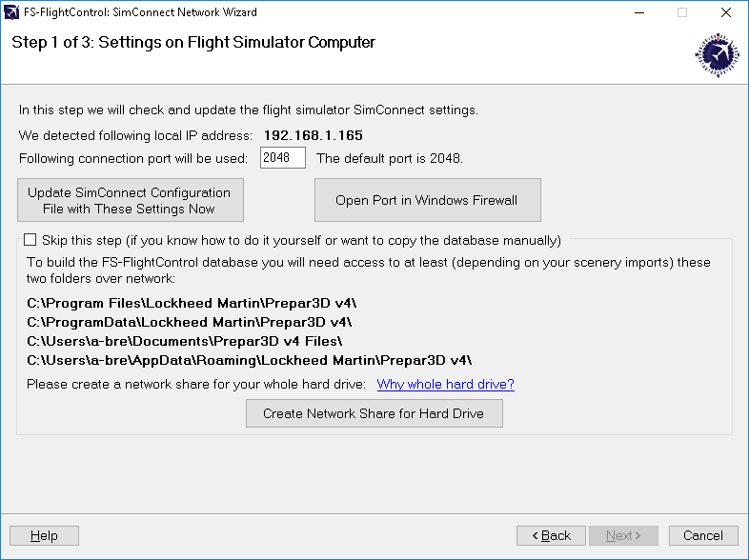Open Port in Windows Firewall
The image size is (749, 560).
click(428, 200)
